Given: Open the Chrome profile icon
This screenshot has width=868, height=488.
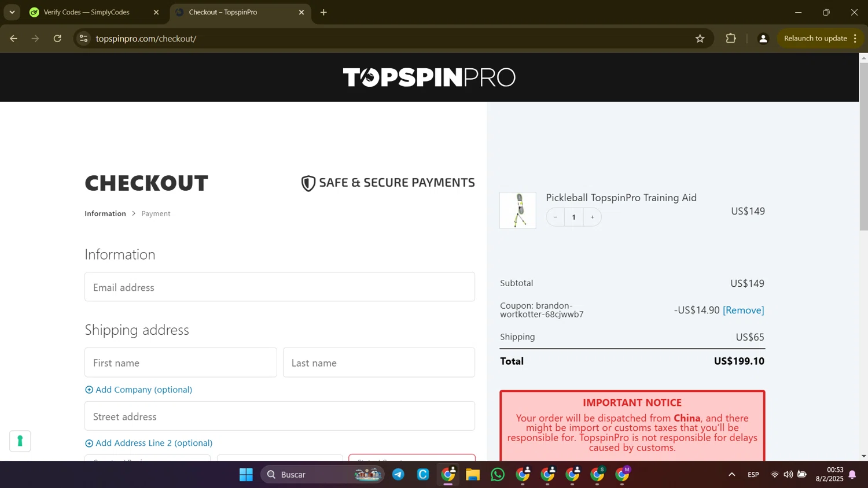Looking at the screenshot, I should tap(763, 39).
